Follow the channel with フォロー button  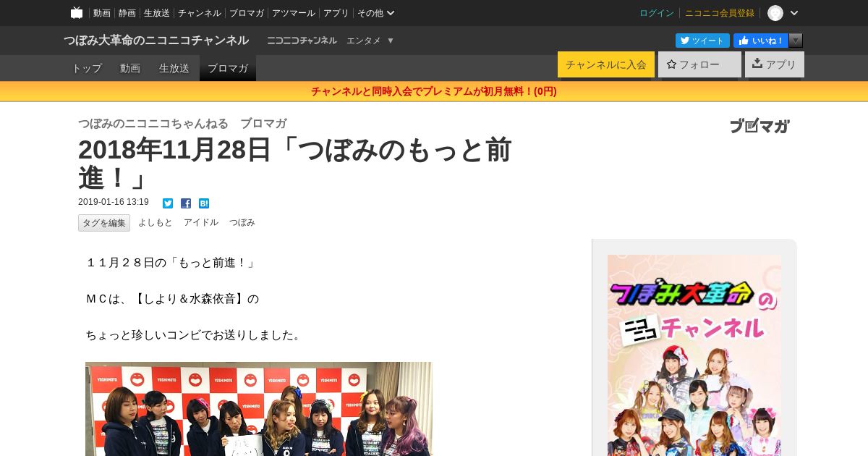(699, 64)
